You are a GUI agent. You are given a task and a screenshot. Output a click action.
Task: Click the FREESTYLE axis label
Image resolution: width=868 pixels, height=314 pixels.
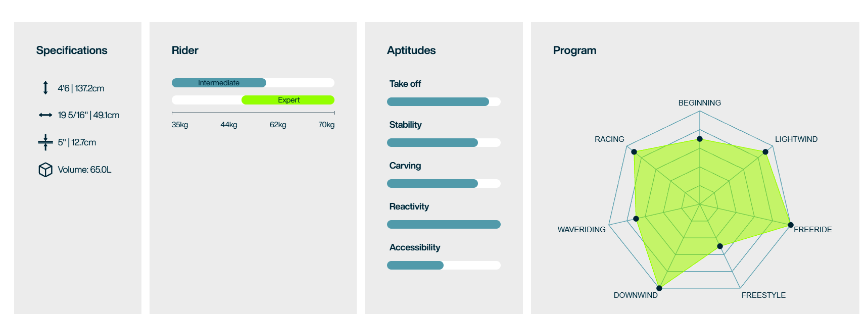pos(763,295)
